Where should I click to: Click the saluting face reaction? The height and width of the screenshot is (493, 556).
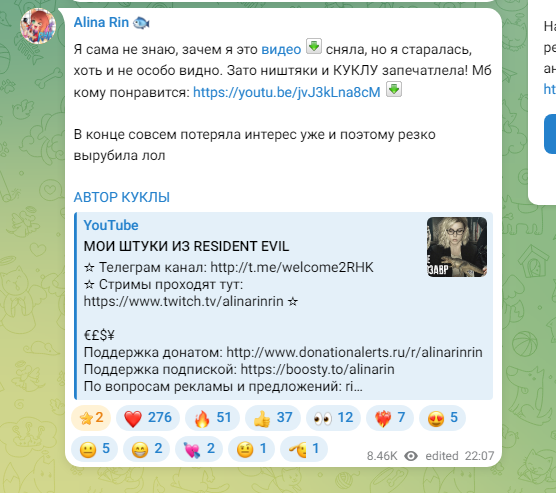click(x=304, y=449)
